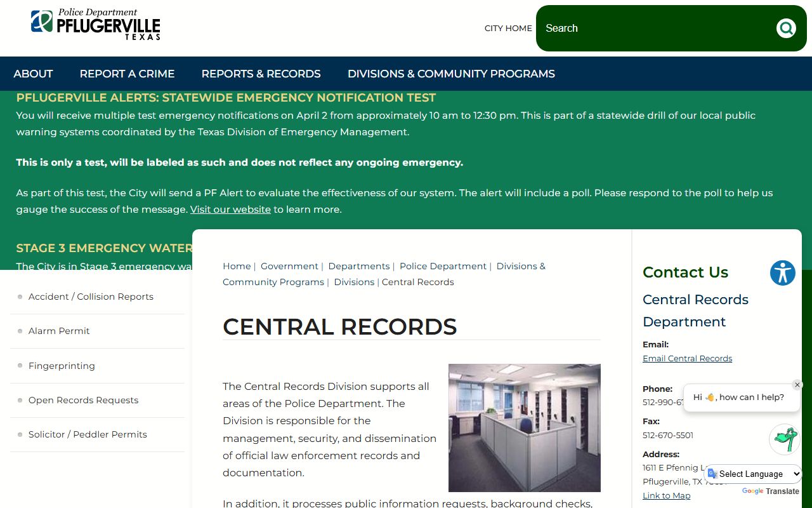
Task: Open the Open Records Requests page
Action: 83,400
